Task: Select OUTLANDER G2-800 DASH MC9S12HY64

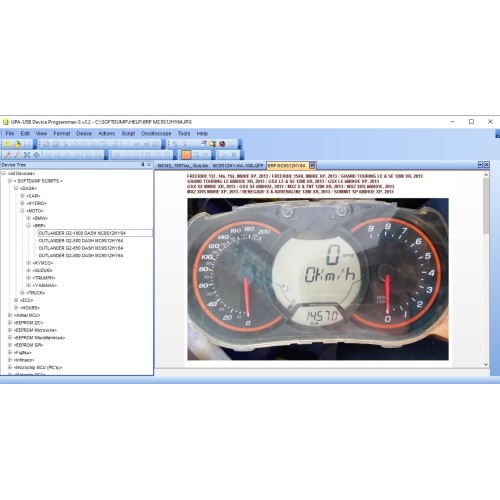Action: tap(81, 255)
